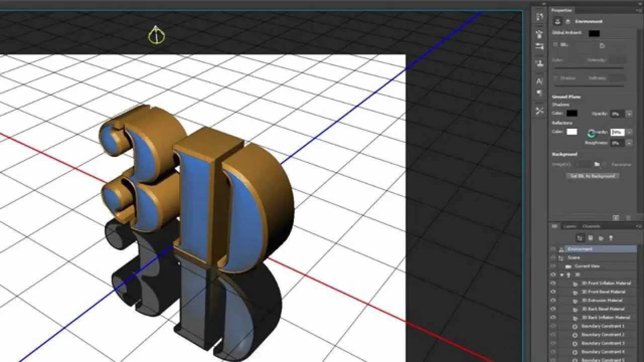Click the Reflections Opacity value field
644x362 pixels.
click(x=617, y=132)
